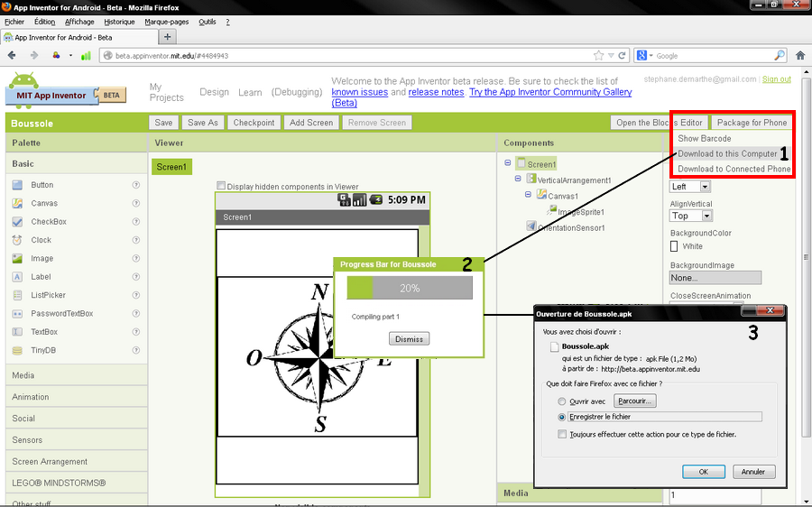Collapse VerticalArrangement1 tree node
This screenshot has height=507, width=812.
(x=518, y=179)
